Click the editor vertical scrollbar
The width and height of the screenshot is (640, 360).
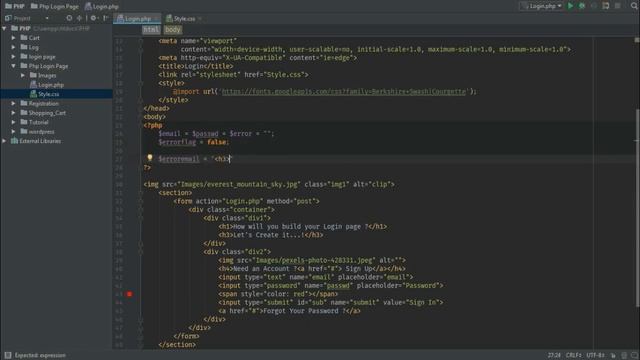click(637, 208)
